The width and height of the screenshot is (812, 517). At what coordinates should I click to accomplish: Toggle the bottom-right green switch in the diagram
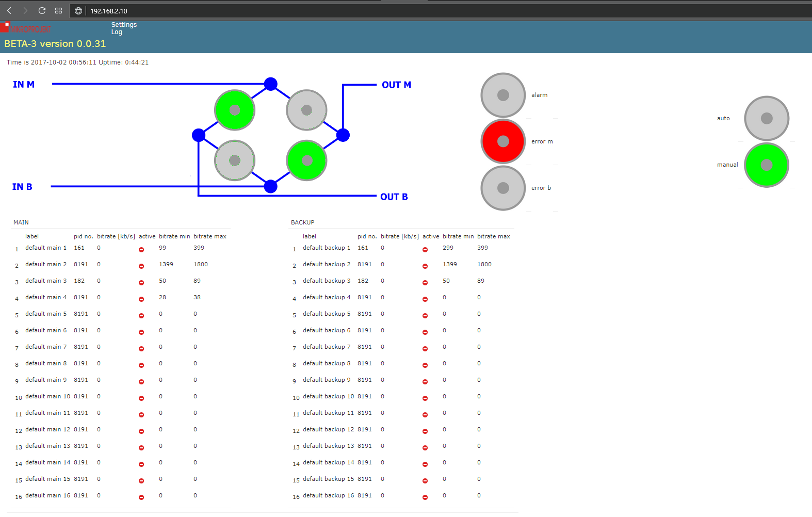coord(306,160)
